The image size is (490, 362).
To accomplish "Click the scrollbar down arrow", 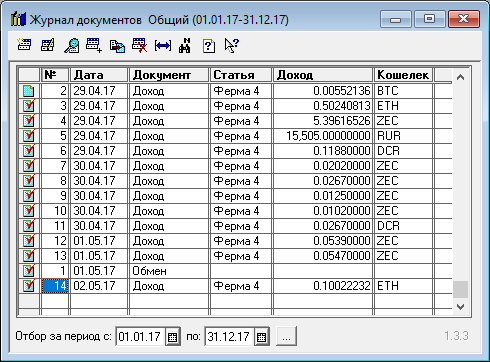I will point(460,306).
